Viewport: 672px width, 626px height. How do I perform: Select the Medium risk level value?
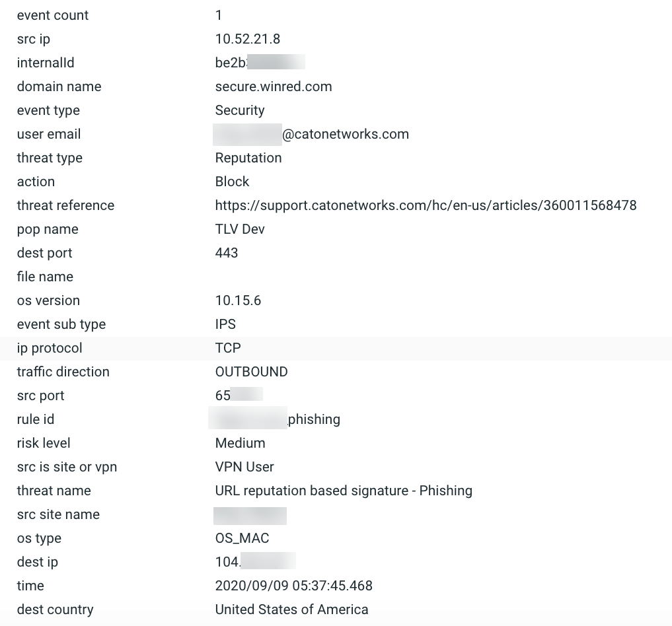pyautogui.click(x=240, y=443)
